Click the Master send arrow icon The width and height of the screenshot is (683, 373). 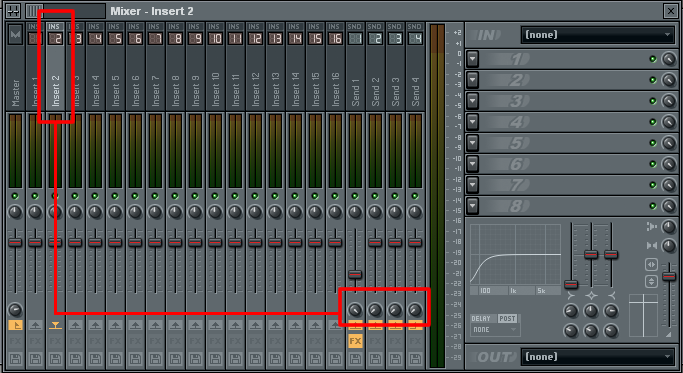click(15, 325)
